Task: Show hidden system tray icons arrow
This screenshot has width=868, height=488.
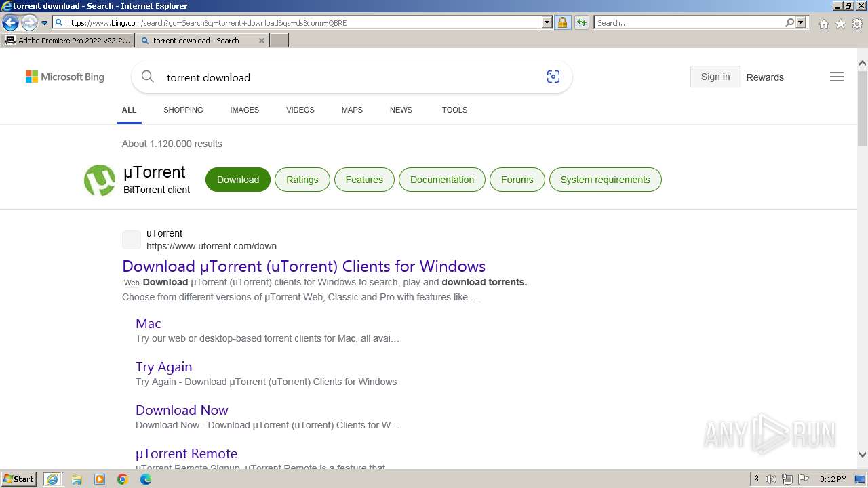Action: [756, 479]
